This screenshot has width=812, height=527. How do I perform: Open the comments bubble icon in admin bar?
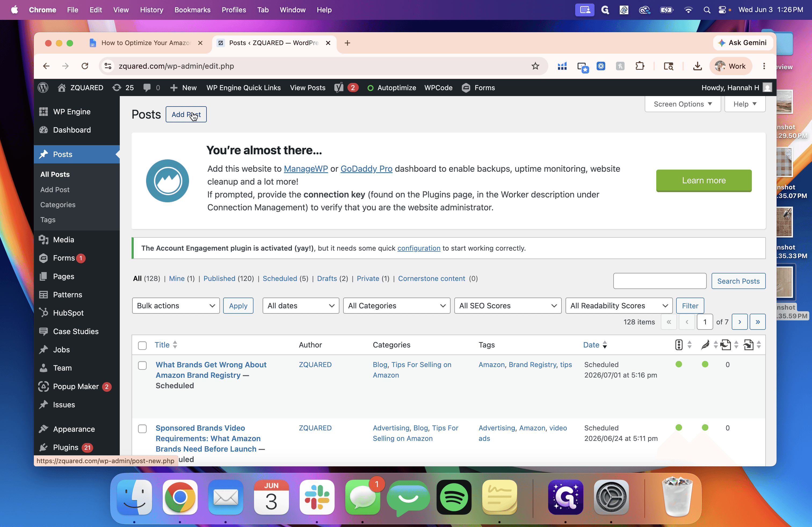(x=147, y=87)
